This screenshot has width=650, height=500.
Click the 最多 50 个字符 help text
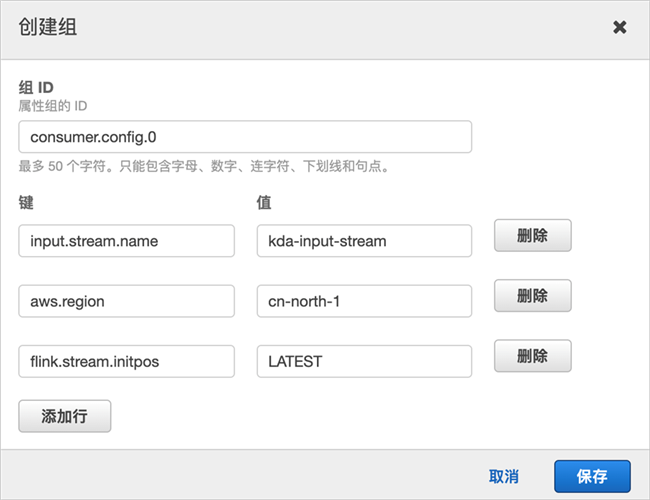pyautogui.click(x=204, y=166)
